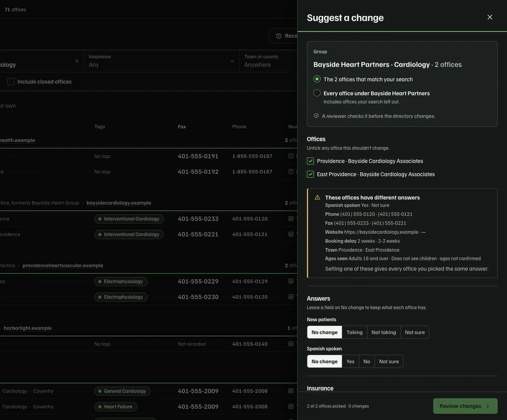
Task: Select the radio for 2 offices matching your search
Action: [x=317, y=79]
